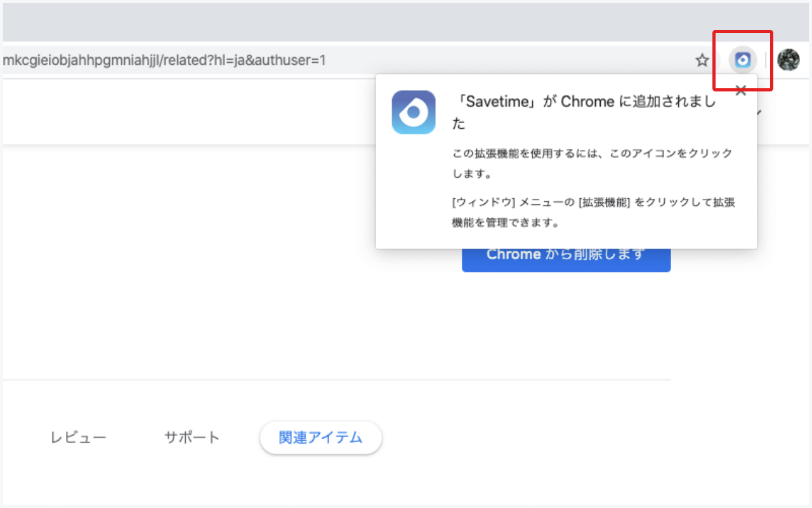Click the この拡張機能を使用するには text
812x508 pixels.
592,163
